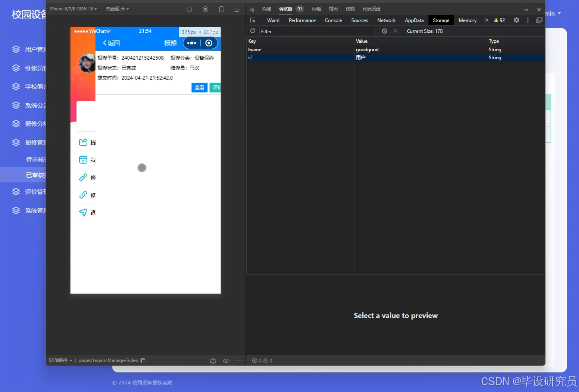This screenshot has width=579, height=392.
Task: Open the mini program capsule menu dots
Action: [x=192, y=43]
